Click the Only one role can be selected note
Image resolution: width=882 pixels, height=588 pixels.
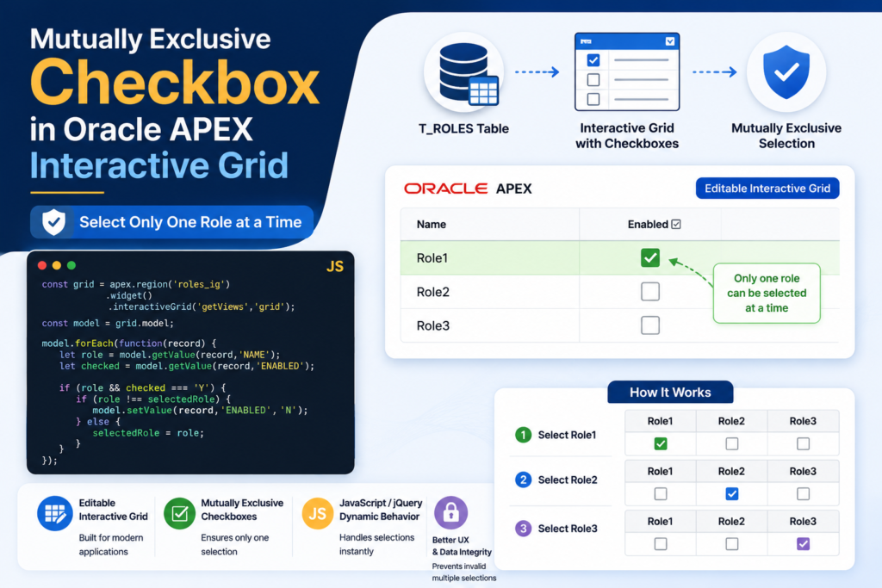point(767,294)
